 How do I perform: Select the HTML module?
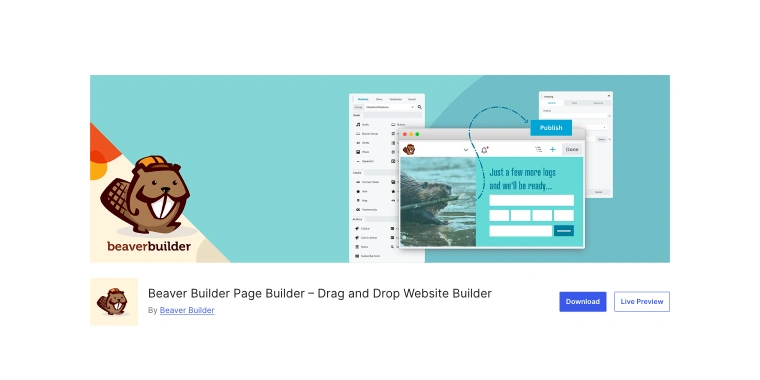(363, 143)
